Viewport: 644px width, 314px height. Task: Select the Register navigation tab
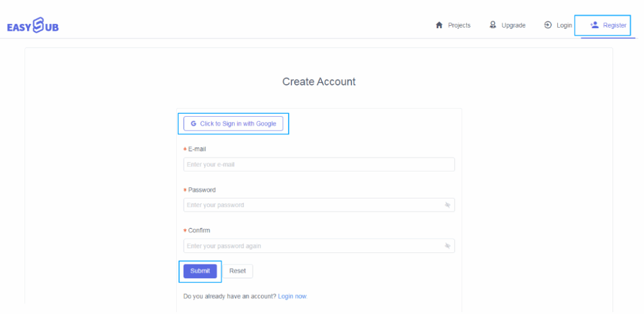(614, 26)
